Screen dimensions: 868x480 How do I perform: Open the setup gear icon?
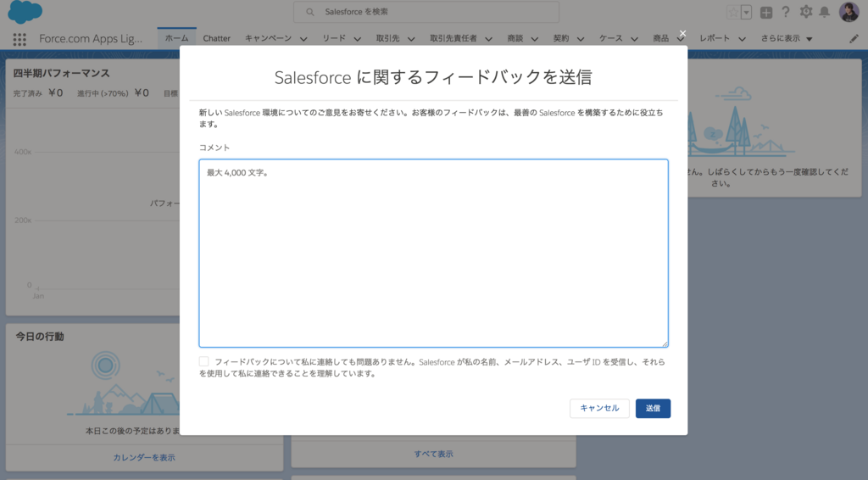point(806,12)
